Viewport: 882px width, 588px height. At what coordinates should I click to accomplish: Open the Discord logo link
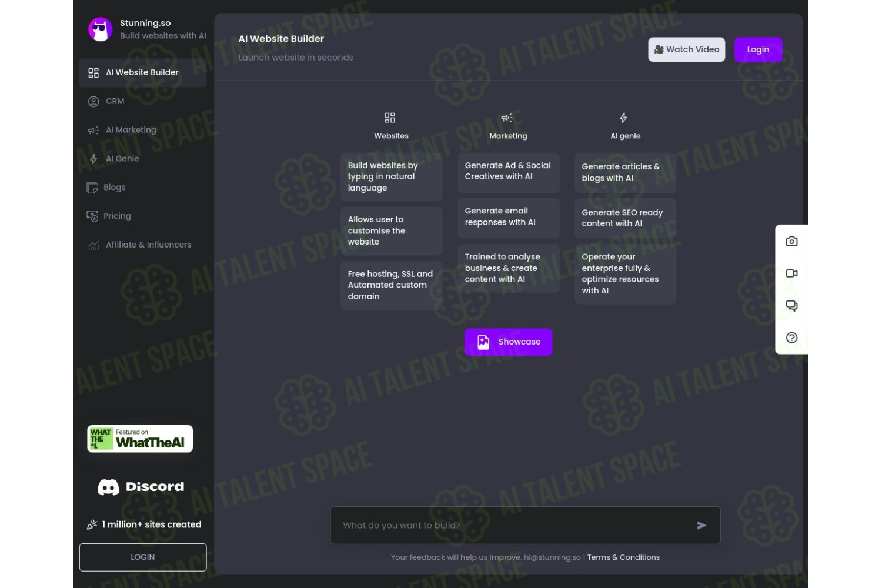(x=141, y=487)
